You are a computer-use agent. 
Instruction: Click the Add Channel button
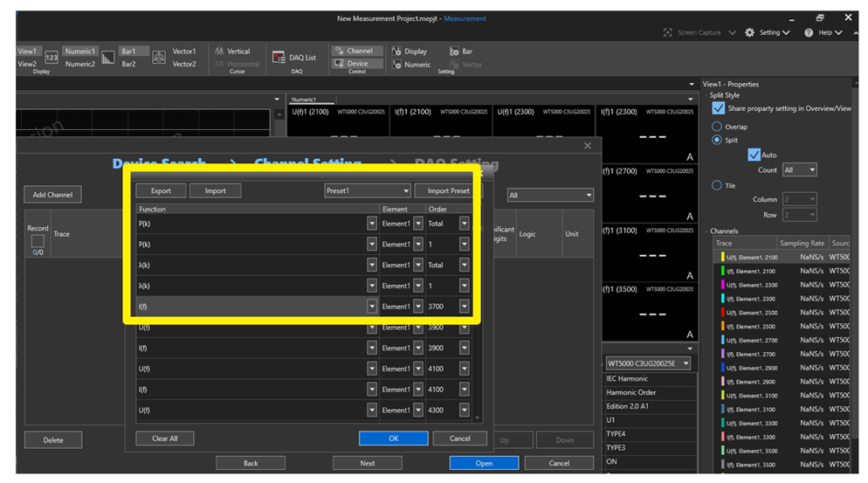coord(52,195)
